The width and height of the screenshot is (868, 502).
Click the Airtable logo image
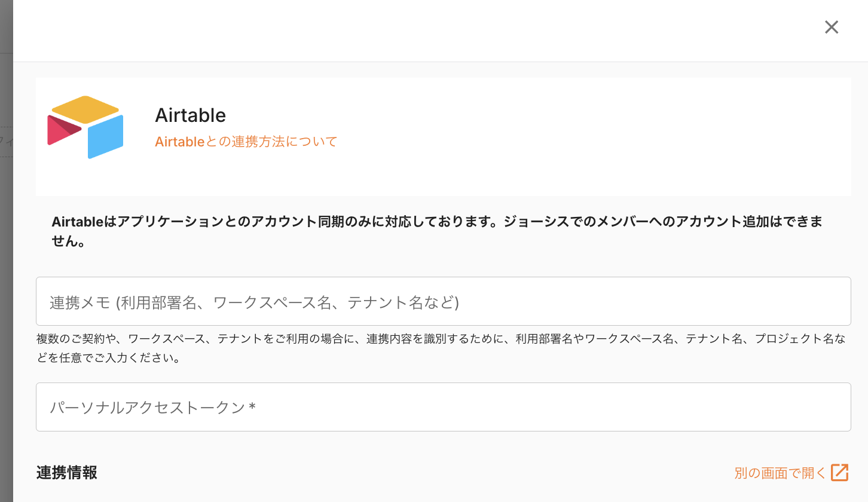85,127
